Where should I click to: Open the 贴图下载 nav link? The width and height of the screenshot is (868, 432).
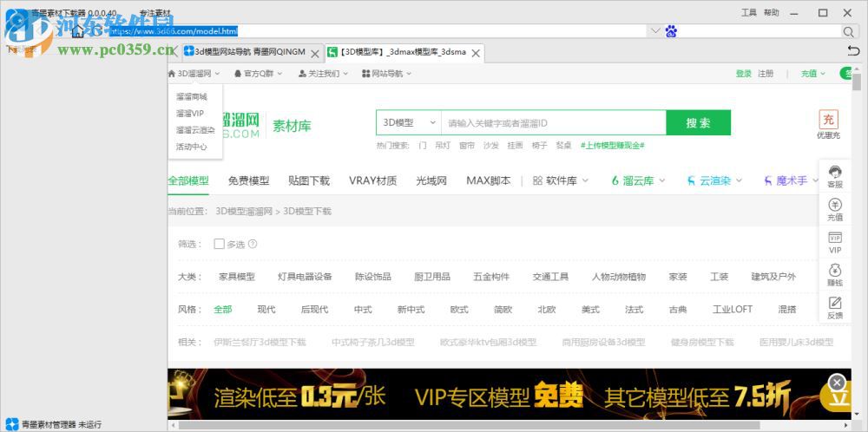(309, 180)
